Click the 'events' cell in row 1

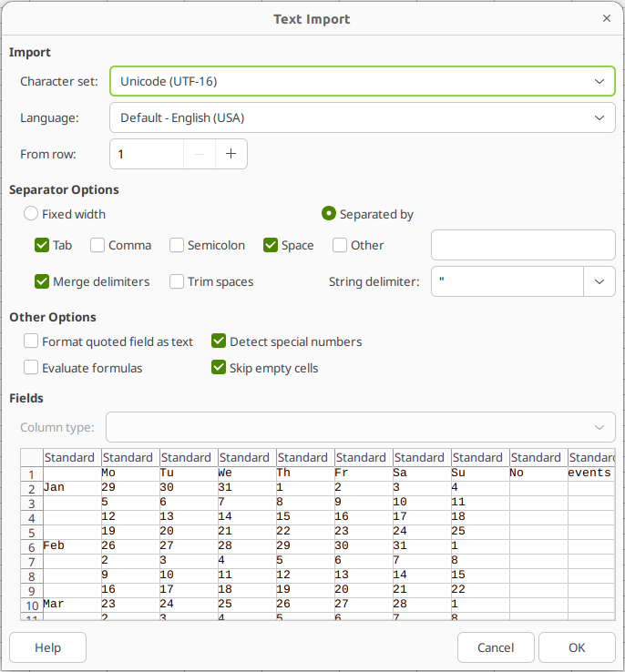pyautogui.click(x=591, y=473)
